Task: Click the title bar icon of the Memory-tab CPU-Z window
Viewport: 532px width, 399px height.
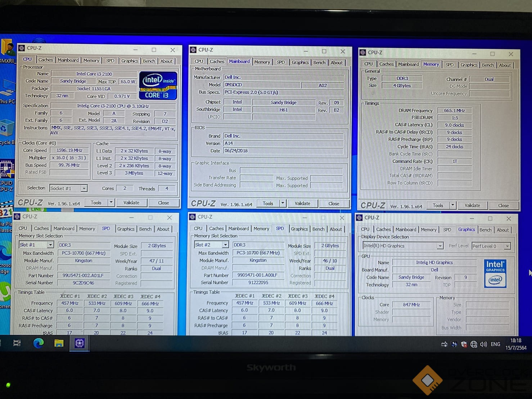Action: point(362,52)
